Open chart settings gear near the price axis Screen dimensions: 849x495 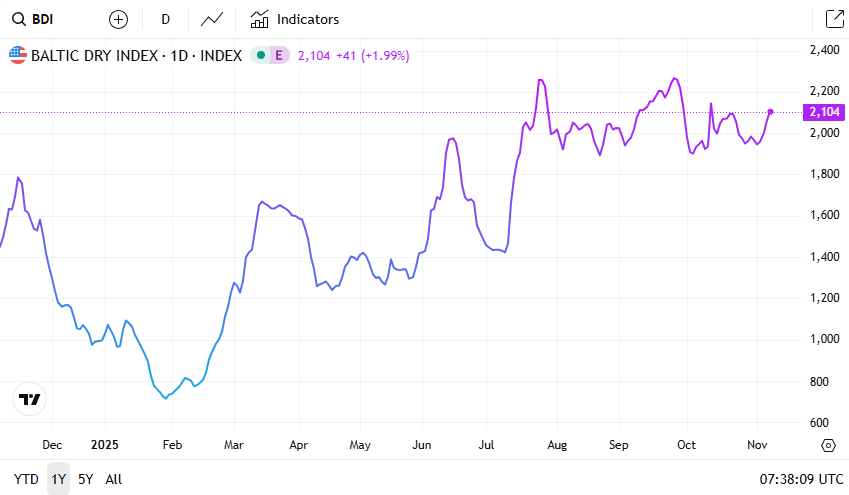tap(828, 446)
